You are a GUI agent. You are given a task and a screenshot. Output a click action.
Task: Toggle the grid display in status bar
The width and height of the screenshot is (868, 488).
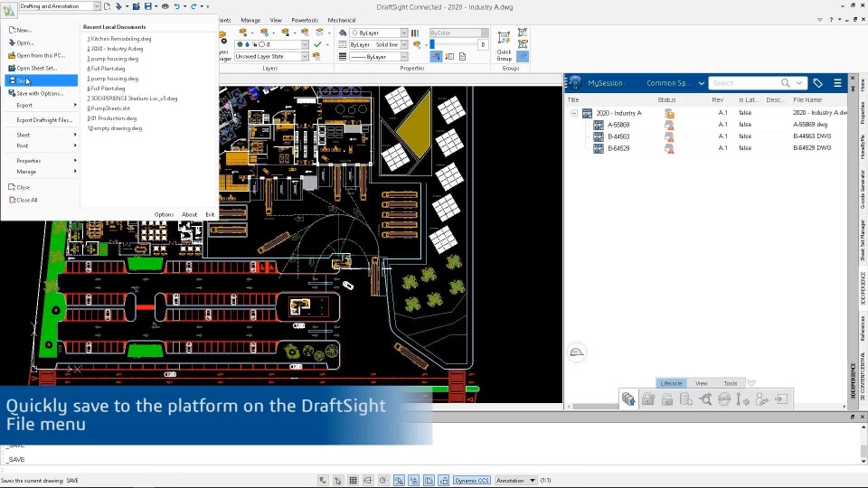354,480
